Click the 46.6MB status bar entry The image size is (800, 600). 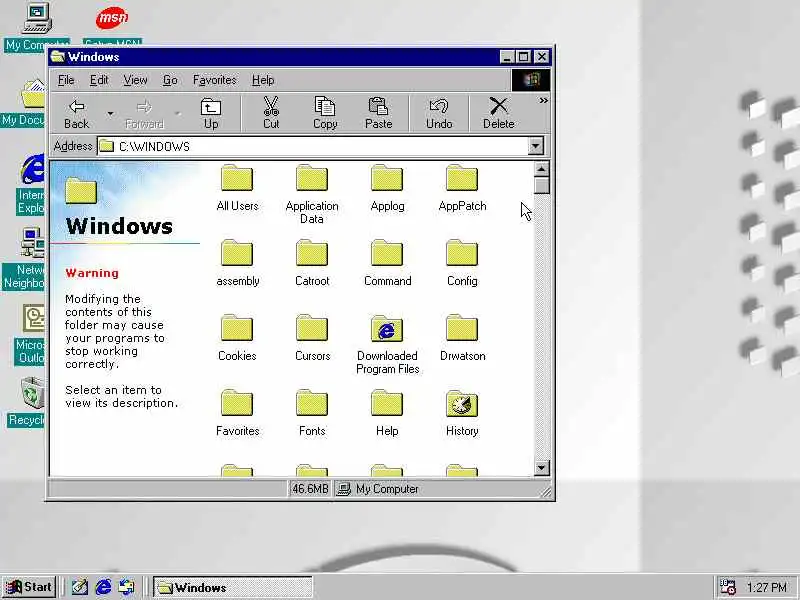pyautogui.click(x=310, y=489)
